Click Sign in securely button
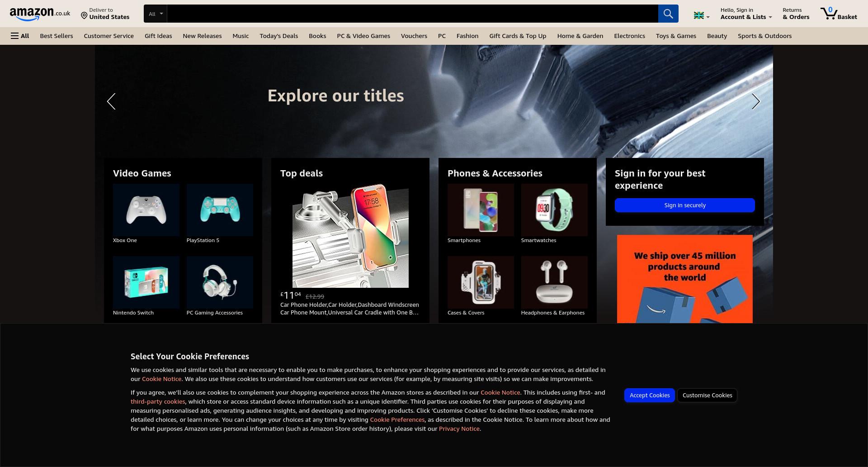 [685, 205]
